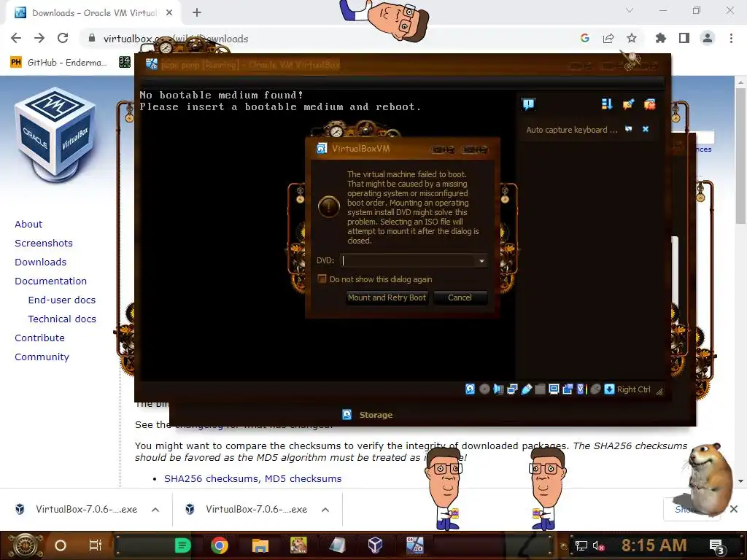Open the Documentation sidebar link
This screenshot has height=560, width=747.
click(x=51, y=281)
